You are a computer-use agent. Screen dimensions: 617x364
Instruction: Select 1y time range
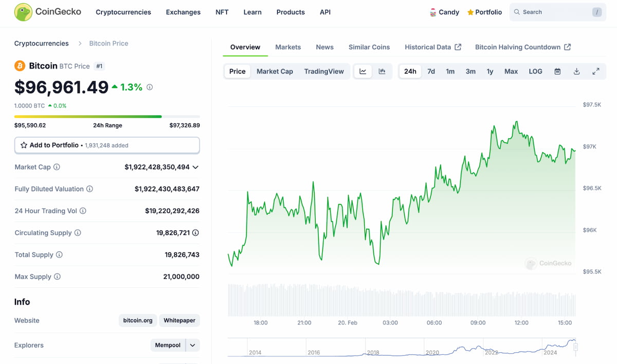coord(490,71)
